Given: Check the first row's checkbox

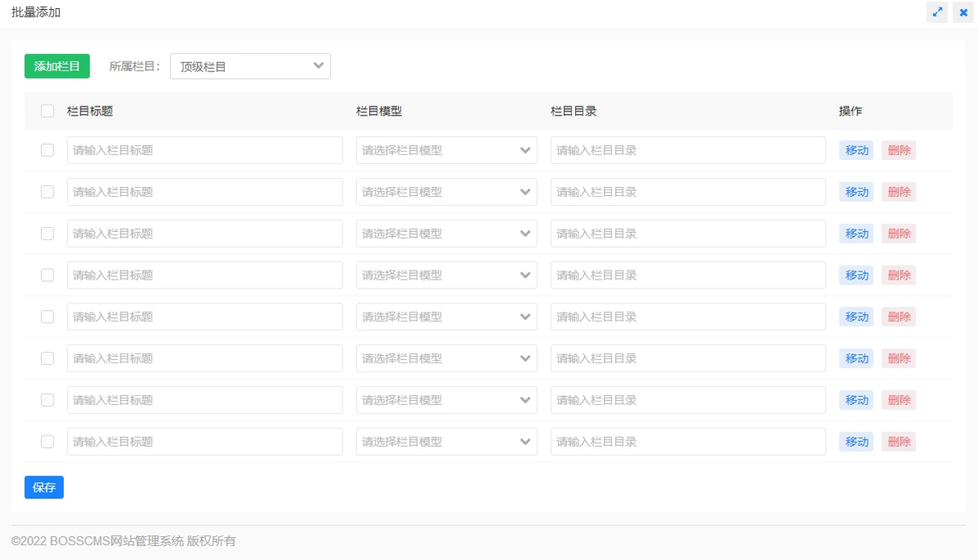Looking at the screenshot, I should point(47,150).
